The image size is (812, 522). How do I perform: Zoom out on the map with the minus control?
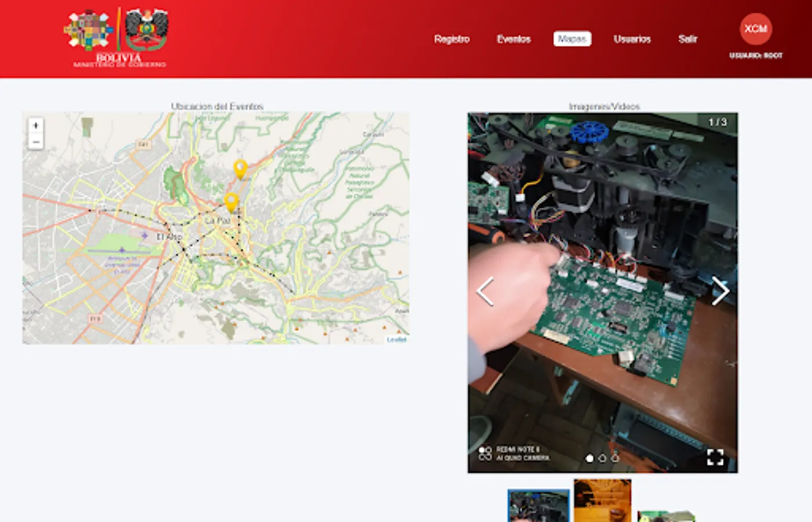(36, 140)
